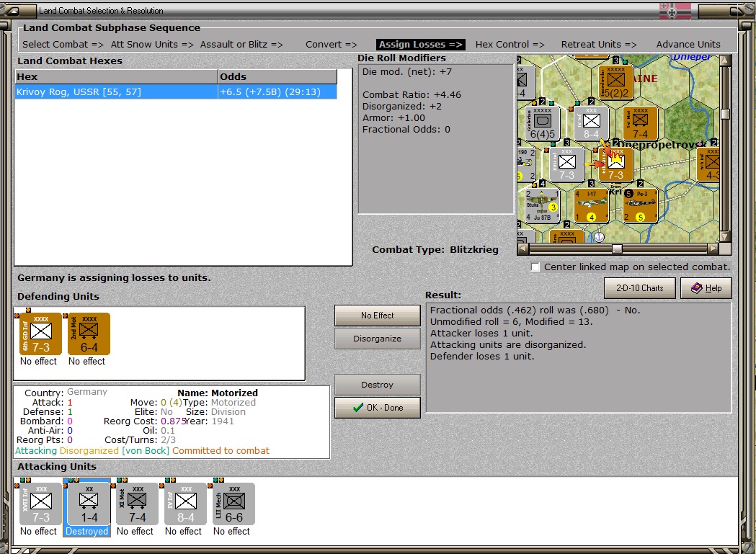Select the 2nd Mot 6-4 defending unit

89,334
